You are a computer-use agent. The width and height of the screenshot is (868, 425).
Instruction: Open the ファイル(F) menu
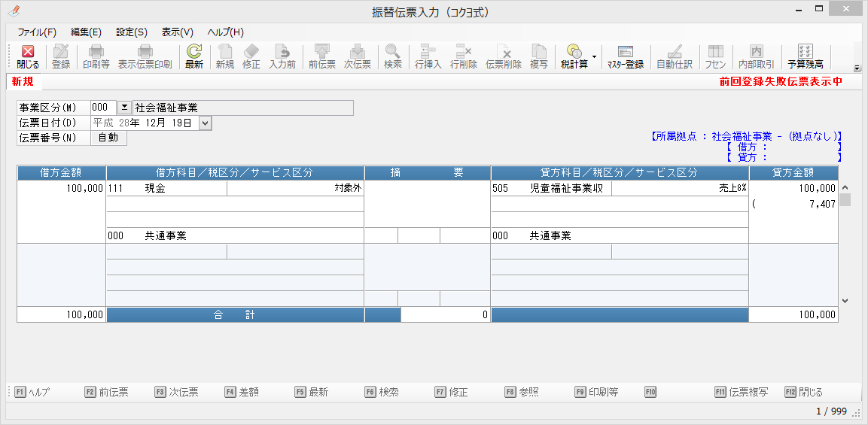pos(37,32)
